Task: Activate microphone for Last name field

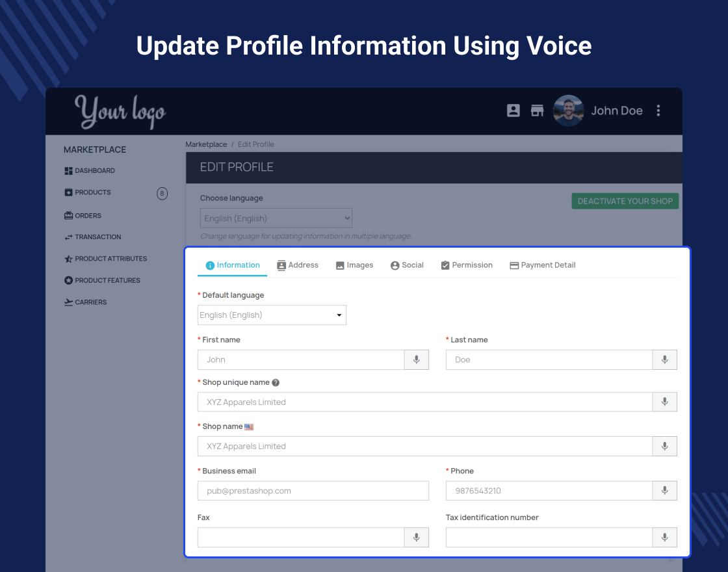Action: click(x=664, y=360)
